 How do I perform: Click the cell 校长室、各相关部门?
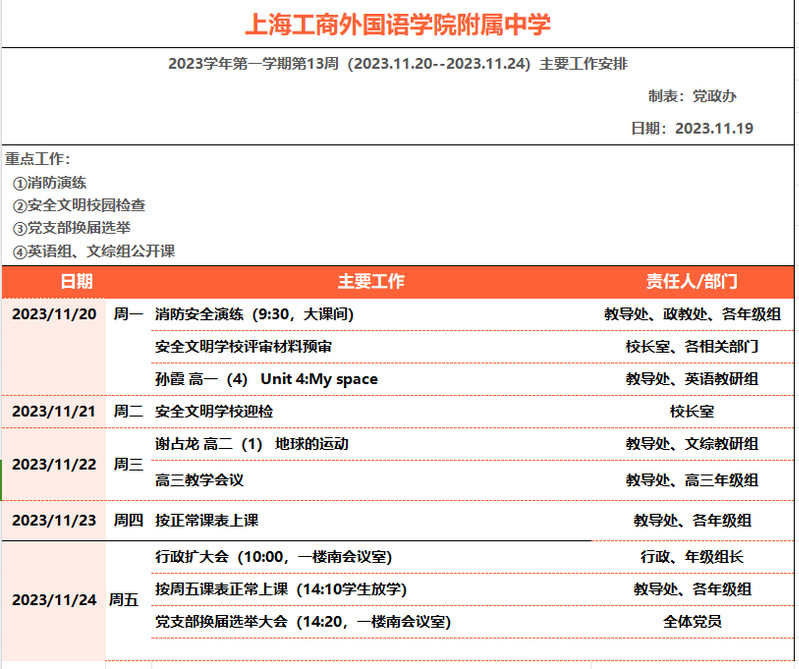click(x=692, y=346)
